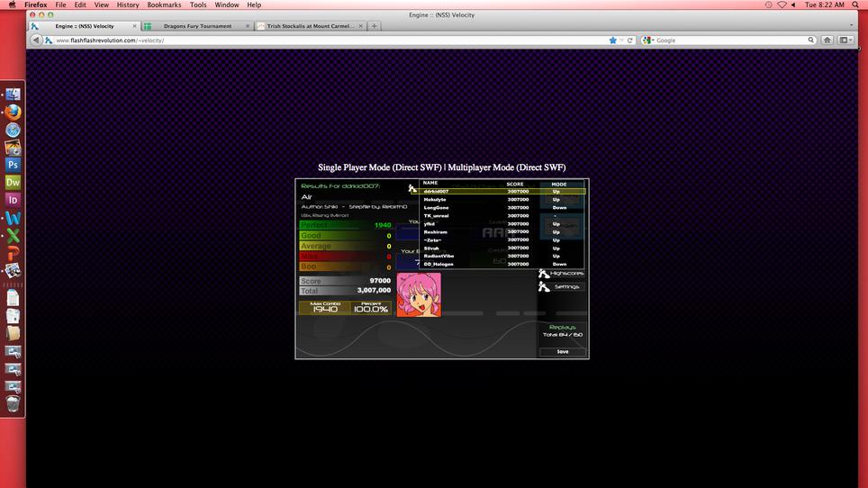Open the Trash in the dock
This screenshot has width=868, height=488.
point(13,403)
